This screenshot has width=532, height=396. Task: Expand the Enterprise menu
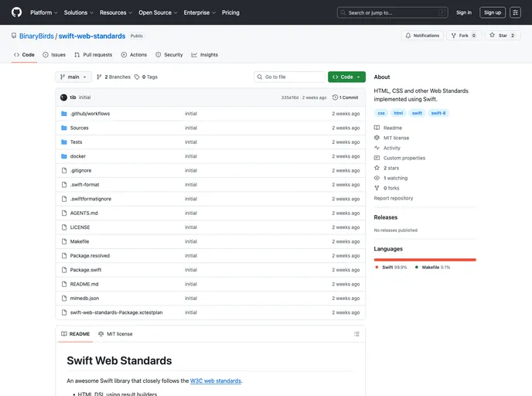coord(199,12)
